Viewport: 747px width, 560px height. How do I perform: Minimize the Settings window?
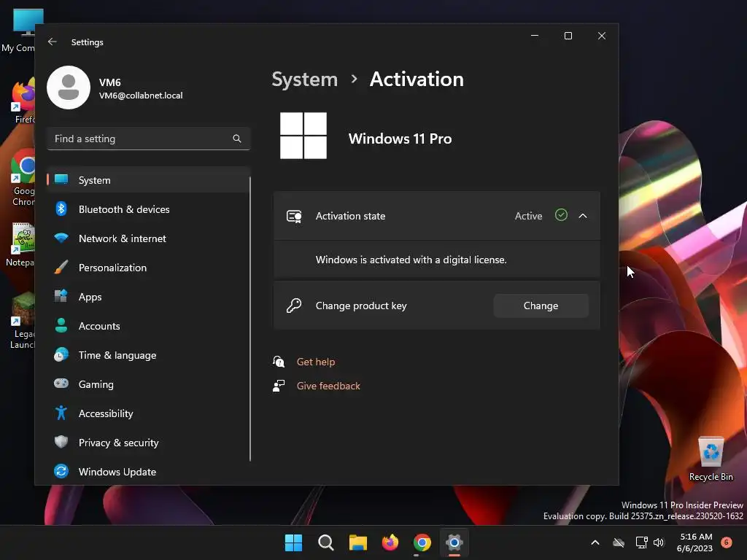535,36
